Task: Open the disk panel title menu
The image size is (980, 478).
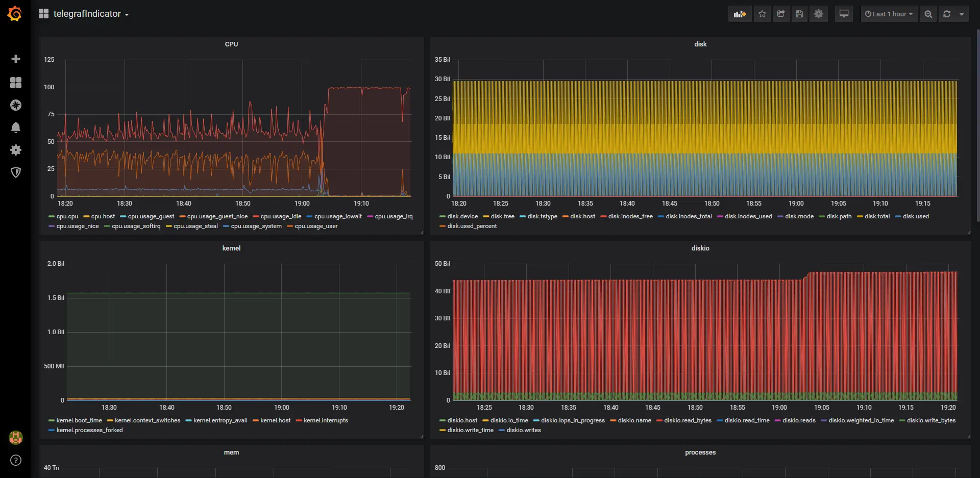Action: pyautogui.click(x=700, y=44)
